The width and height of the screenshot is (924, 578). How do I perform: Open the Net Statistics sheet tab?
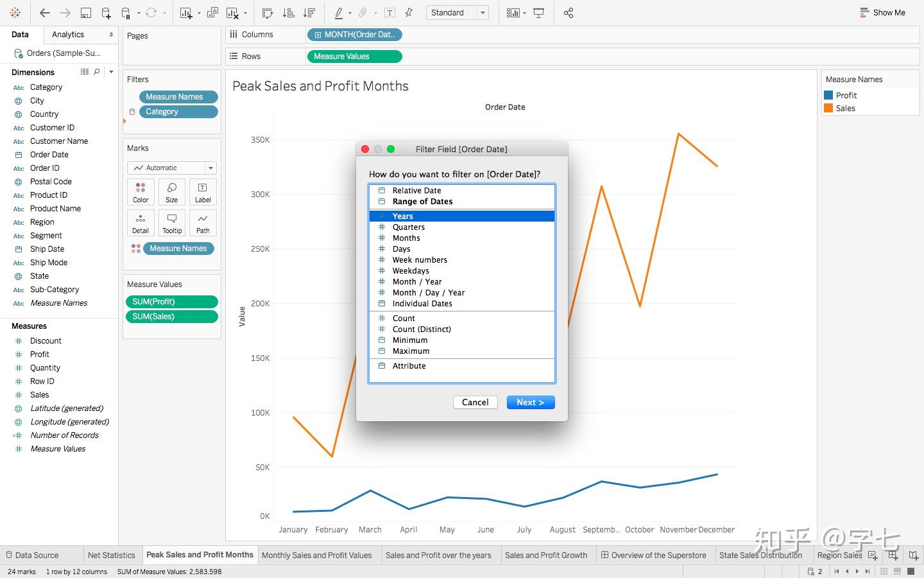[x=112, y=555]
